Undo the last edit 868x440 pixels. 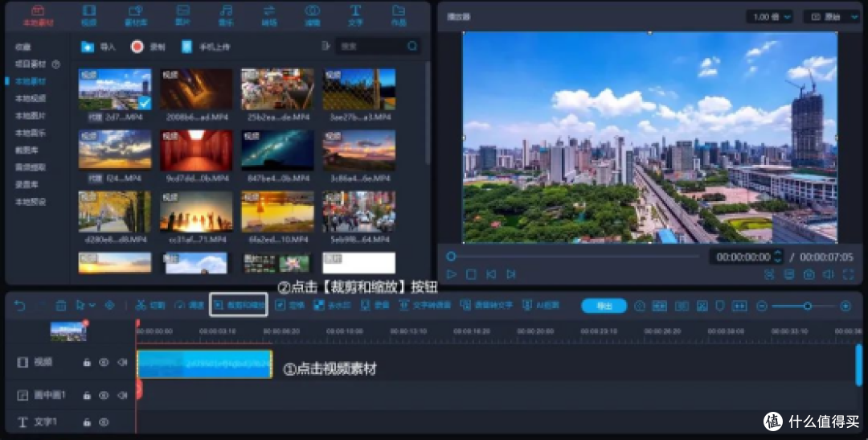point(19,306)
